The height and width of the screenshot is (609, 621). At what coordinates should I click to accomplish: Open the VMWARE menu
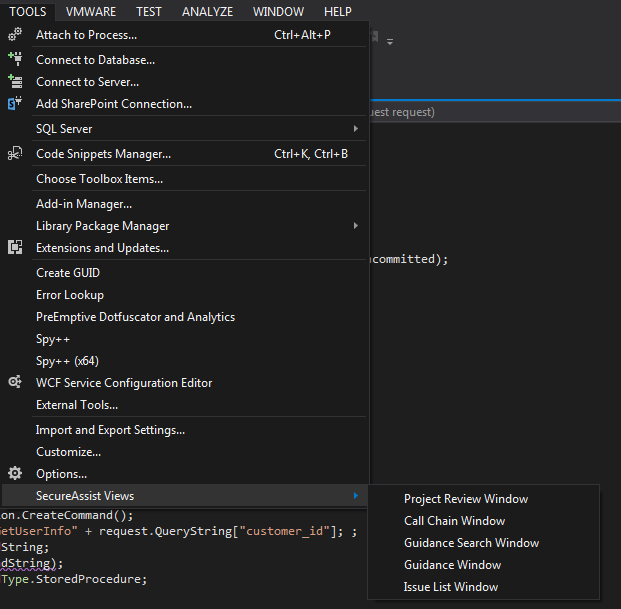[x=91, y=11]
